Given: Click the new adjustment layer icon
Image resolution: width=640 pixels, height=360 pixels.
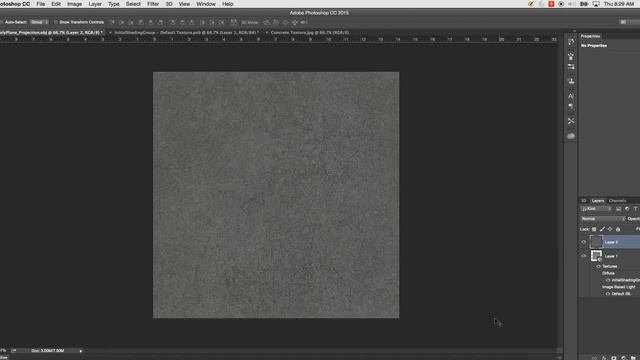Looking at the screenshot, I should (623, 358).
